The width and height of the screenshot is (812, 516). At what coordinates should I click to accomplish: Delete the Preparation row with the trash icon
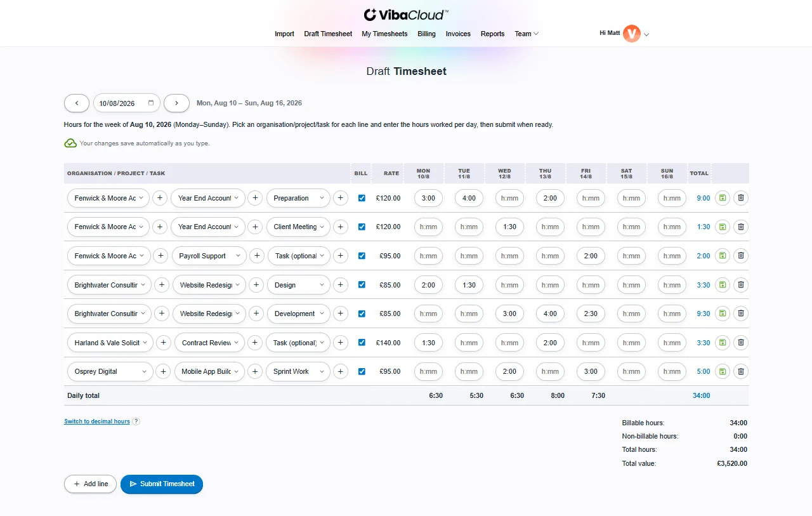tap(740, 198)
